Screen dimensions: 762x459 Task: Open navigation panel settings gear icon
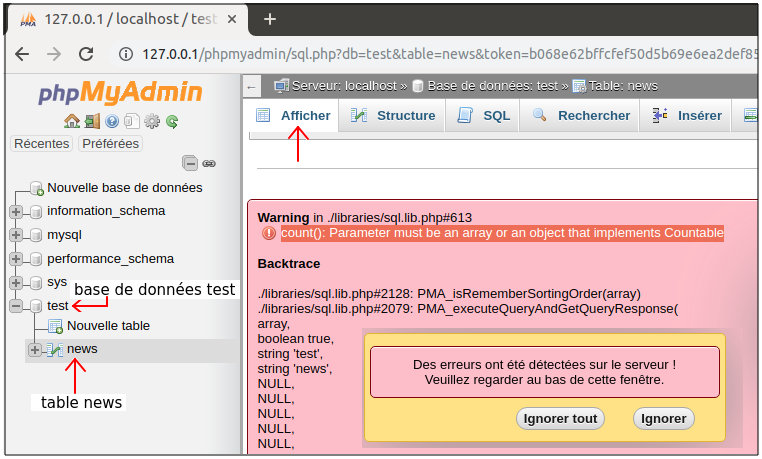pyautogui.click(x=152, y=121)
